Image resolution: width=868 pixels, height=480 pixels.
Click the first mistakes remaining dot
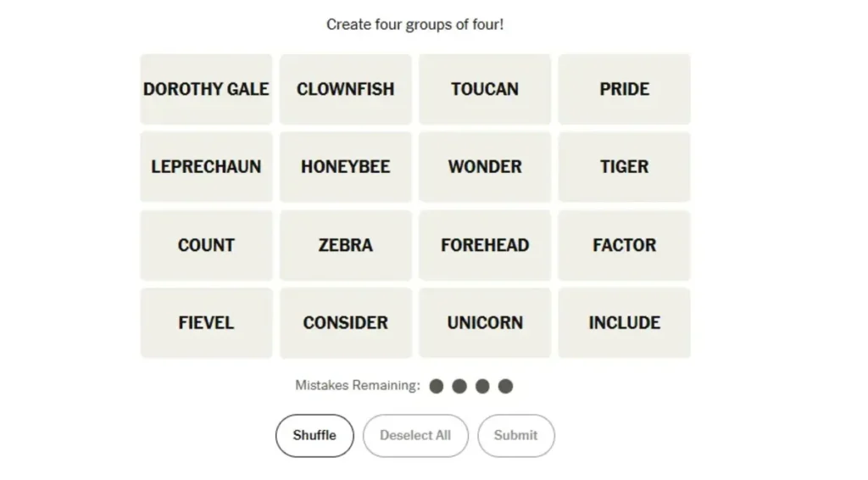(437, 387)
